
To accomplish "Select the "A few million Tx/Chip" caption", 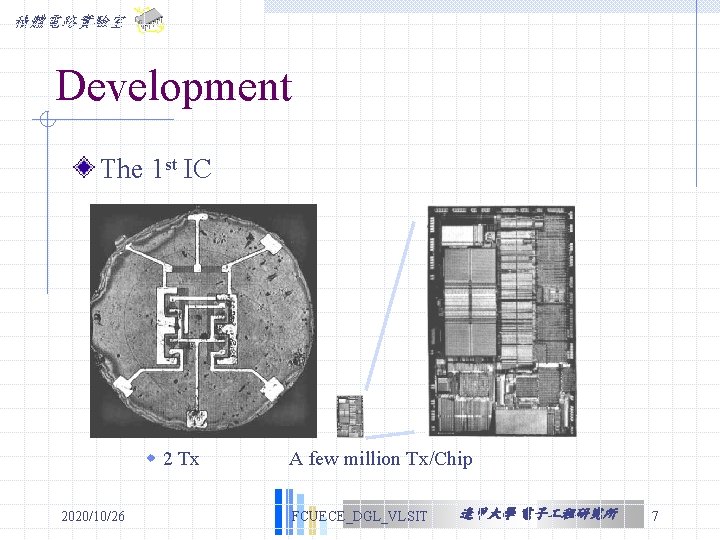I will coord(381,459).
